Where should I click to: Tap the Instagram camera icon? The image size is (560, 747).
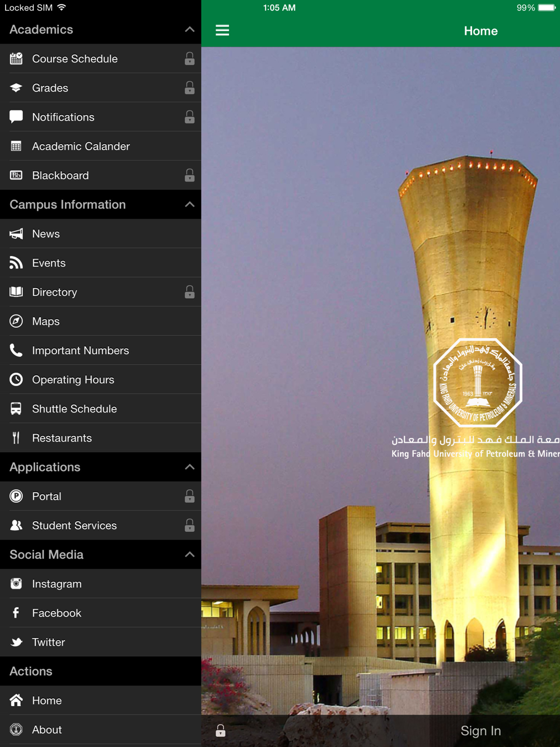[16, 583]
